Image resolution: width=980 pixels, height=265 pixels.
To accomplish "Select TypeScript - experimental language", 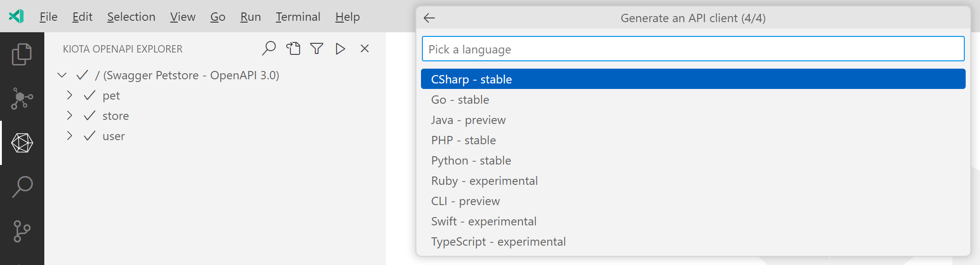I will pos(693,241).
